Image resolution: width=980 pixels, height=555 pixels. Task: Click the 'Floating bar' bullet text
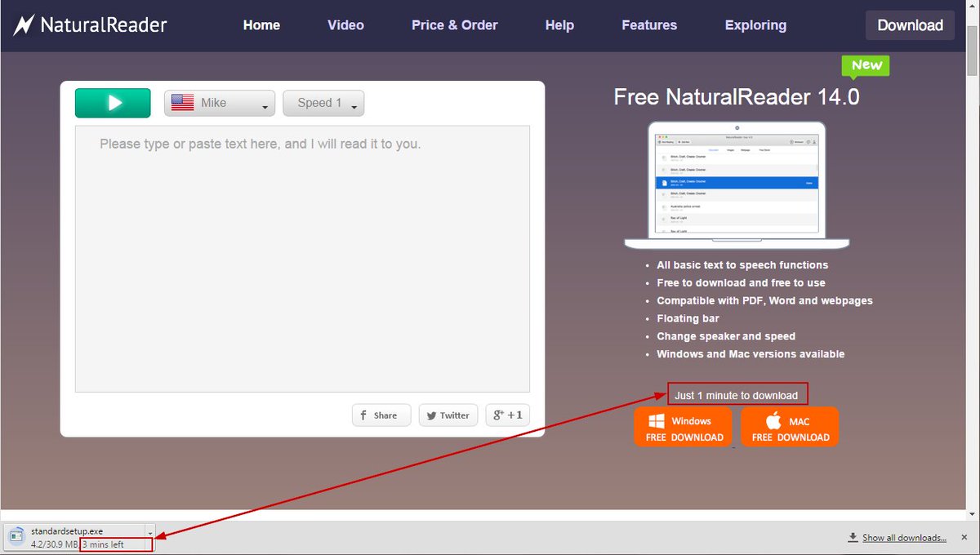point(688,318)
